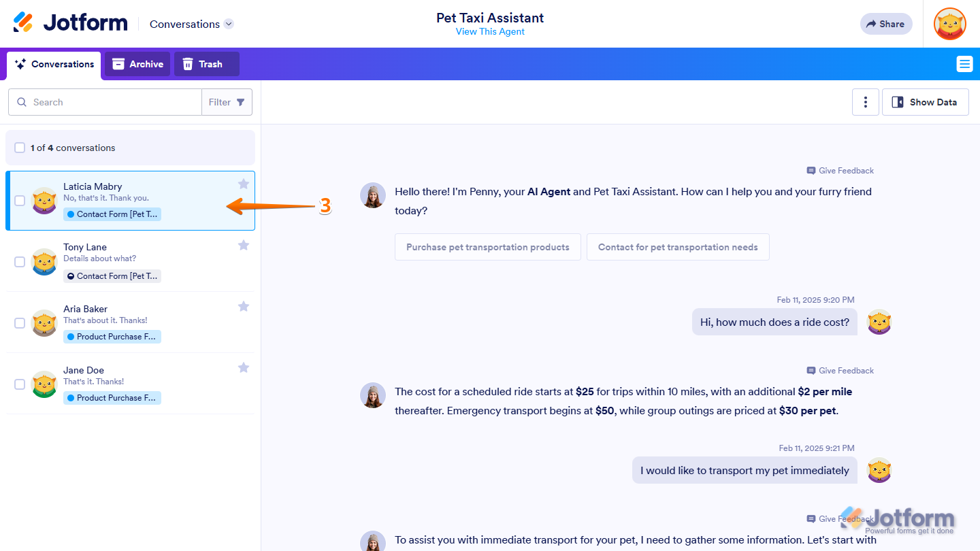Tick the Tony Lane conversation checkbox
980x551 pixels.
coord(20,262)
